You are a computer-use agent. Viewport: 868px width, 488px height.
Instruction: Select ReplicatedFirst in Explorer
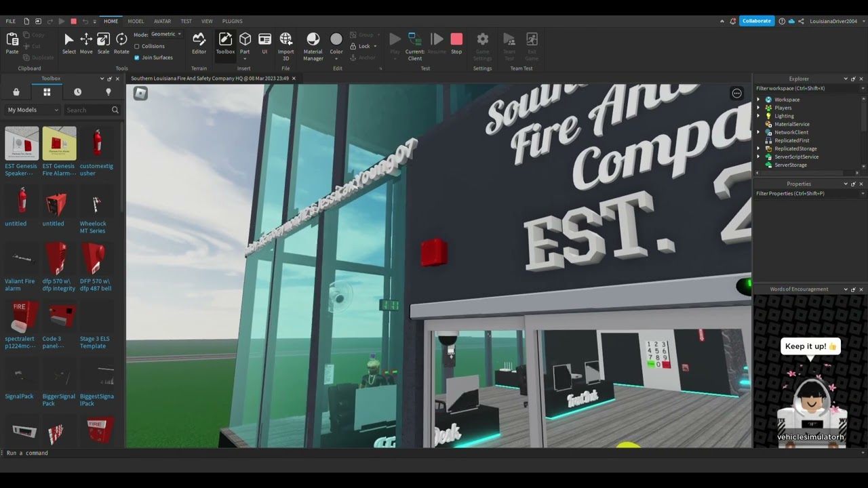tap(792, 140)
